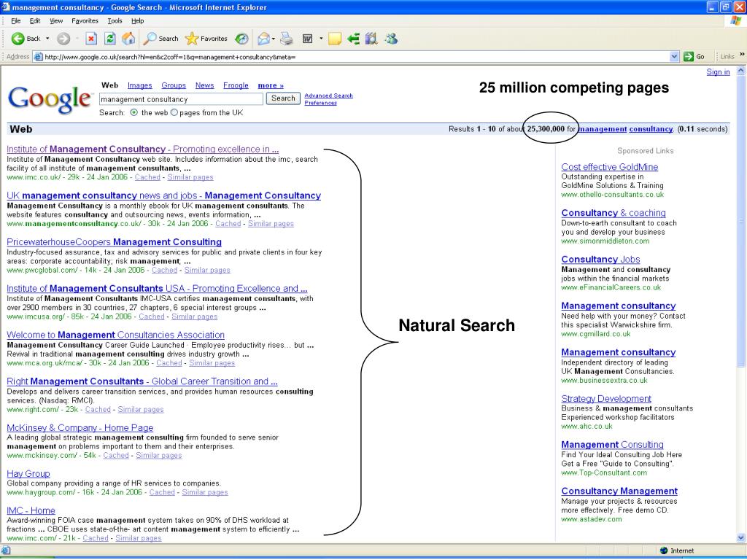Print the page with printer icon
The height and width of the screenshot is (560, 747).
click(x=286, y=39)
